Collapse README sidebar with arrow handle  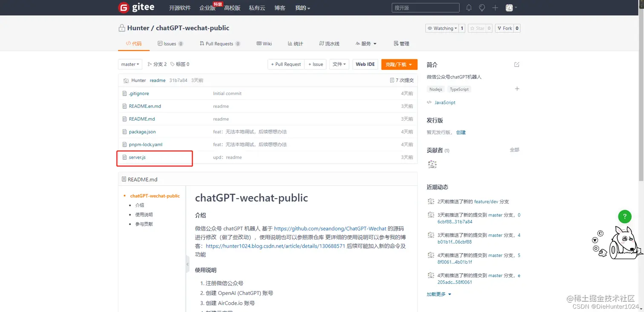click(187, 264)
